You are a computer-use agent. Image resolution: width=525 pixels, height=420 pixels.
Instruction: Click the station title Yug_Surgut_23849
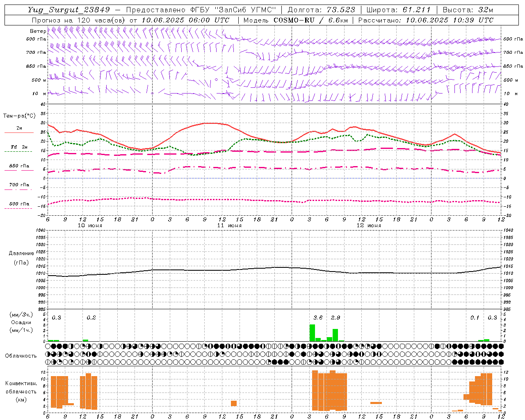click(68, 10)
